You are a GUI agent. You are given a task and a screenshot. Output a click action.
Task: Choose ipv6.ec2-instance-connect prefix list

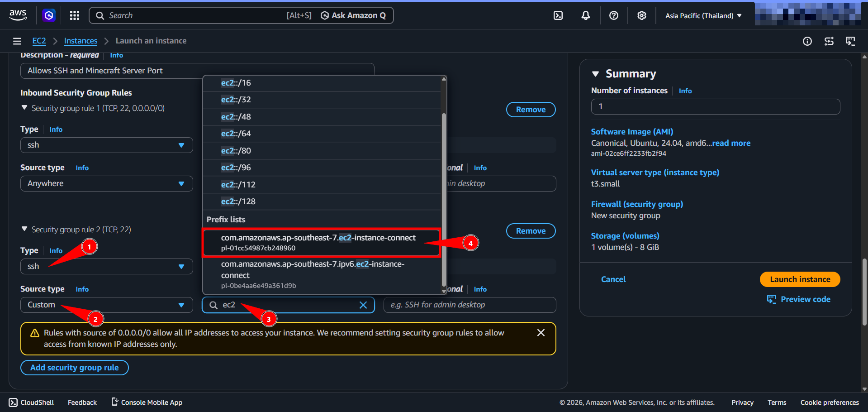[x=322, y=275]
